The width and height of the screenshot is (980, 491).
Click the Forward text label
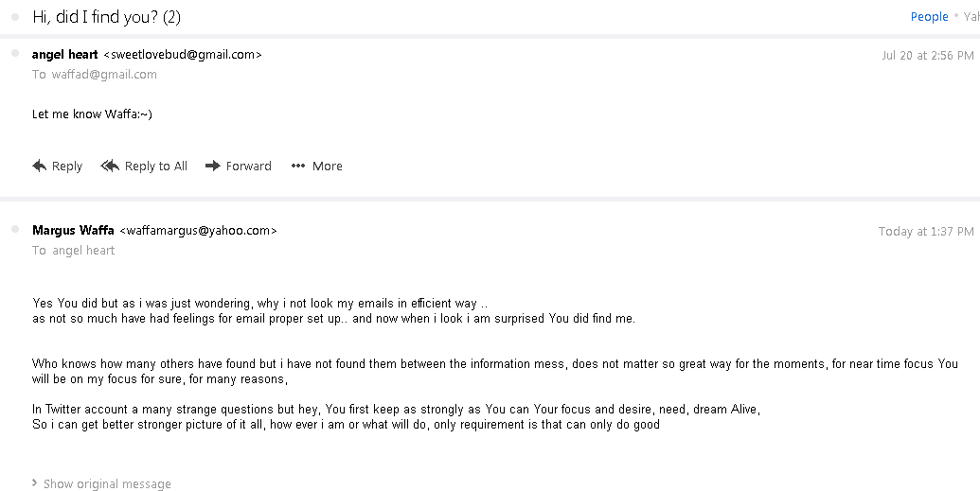pos(248,166)
